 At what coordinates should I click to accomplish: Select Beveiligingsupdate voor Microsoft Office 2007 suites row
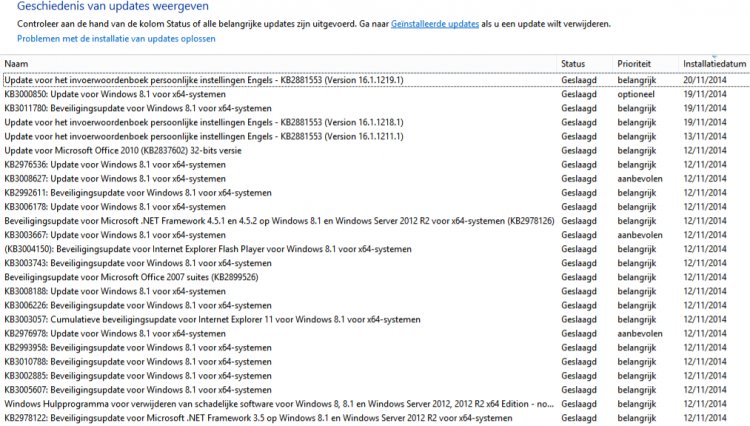click(375, 277)
